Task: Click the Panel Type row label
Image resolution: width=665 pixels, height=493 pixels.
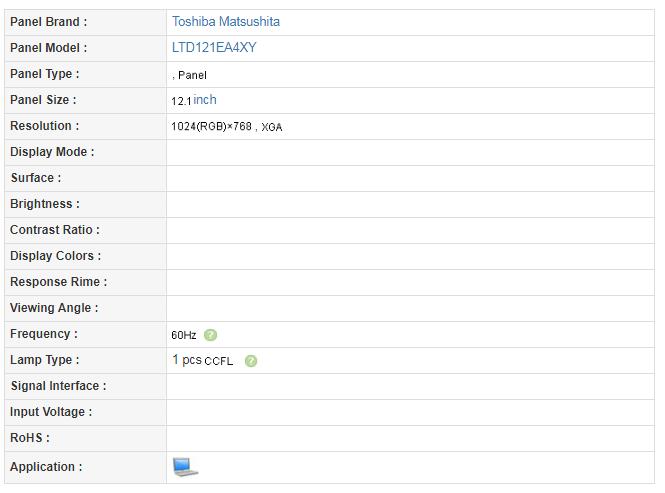Action: [x=44, y=74]
